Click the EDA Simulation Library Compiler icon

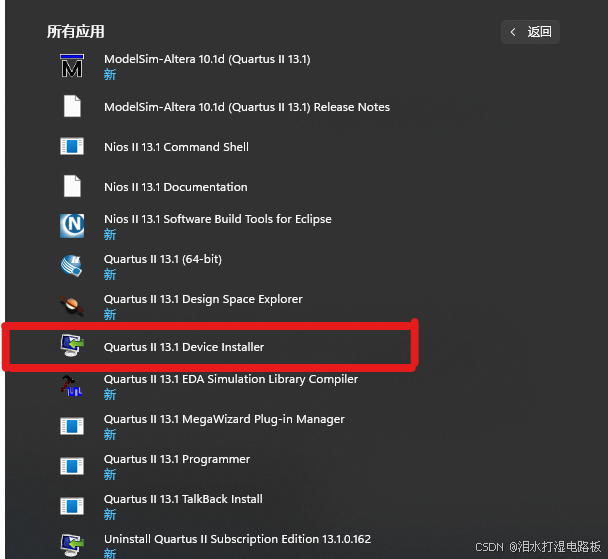coord(72,386)
